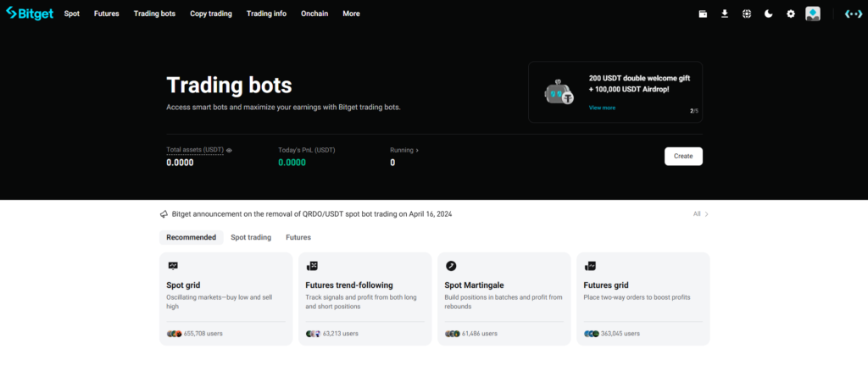Click the 200 USDT welcome gift banner text
868x365 pixels.
tap(639, 84)
